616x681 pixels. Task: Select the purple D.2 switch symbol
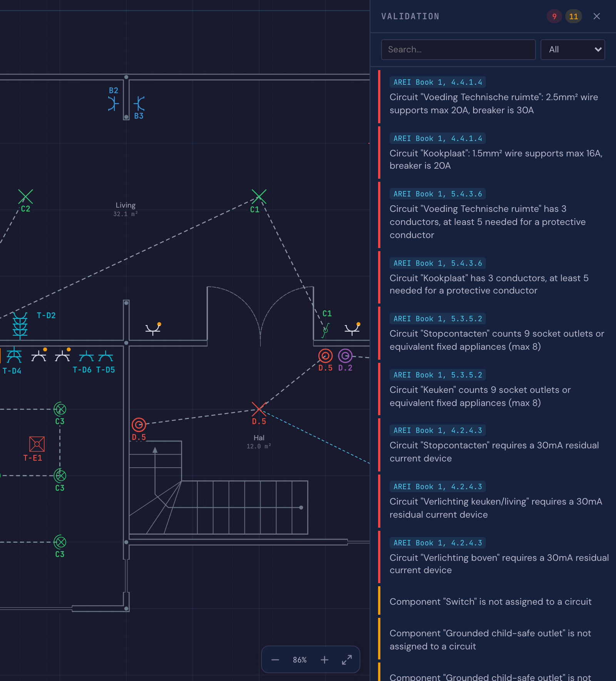click(345, 356)
